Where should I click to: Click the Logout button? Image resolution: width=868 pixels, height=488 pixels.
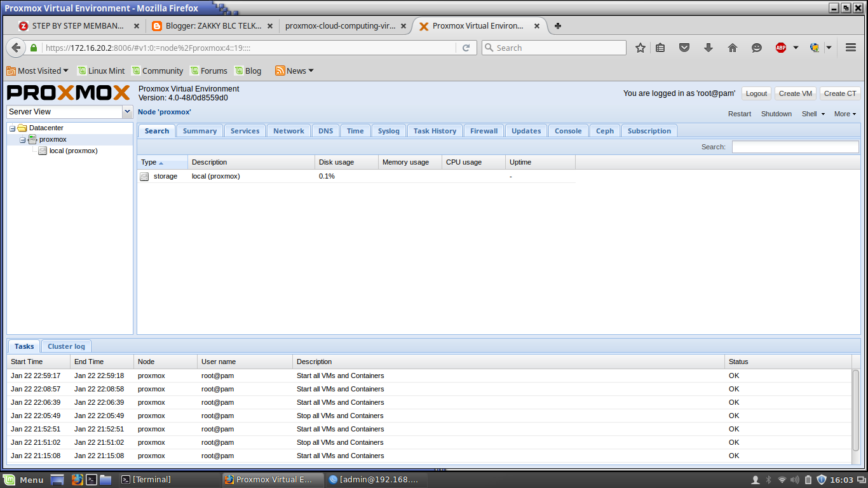[756, 93]
